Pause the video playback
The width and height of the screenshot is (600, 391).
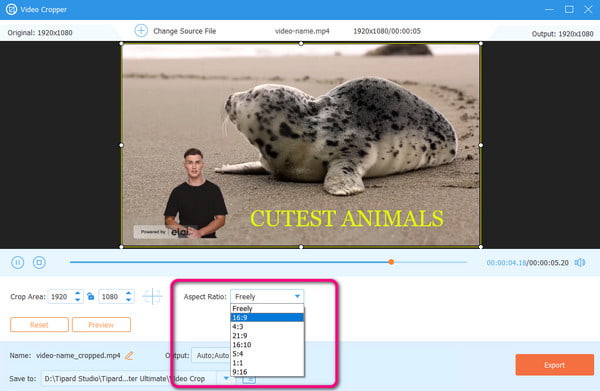coord(18,262)
